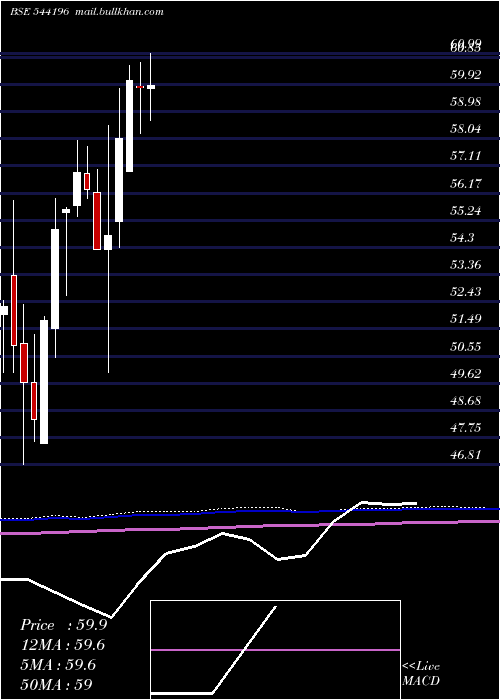Select the 47.75 price axis label
This screenshot has height=700, width=500.
pyautogui.click(x=466, y=428)
